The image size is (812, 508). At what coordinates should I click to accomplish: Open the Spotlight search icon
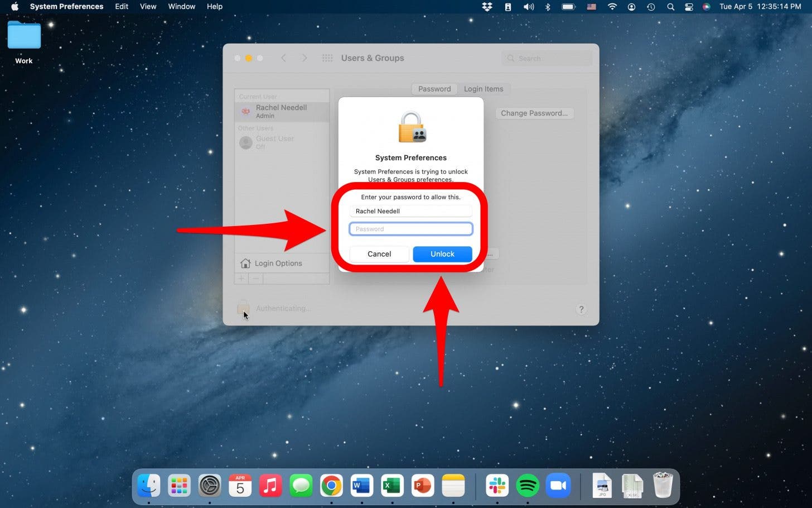(670, 7)
